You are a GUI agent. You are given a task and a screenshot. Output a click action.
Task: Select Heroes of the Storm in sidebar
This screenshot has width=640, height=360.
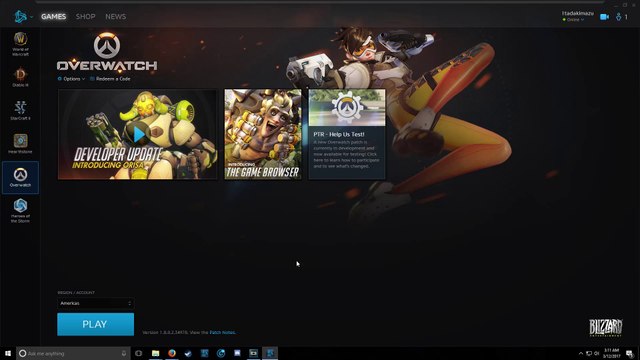coord(20,211)
